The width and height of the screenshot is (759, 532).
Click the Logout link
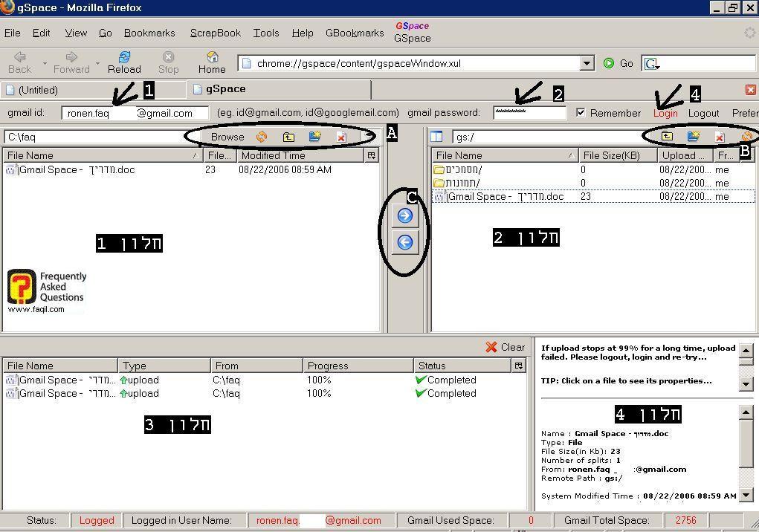[704, 113]
